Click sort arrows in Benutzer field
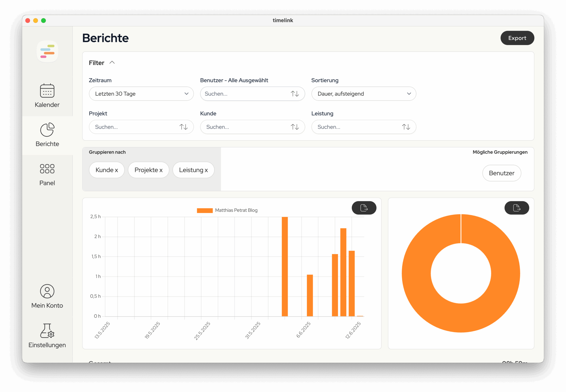This screenshot has height=392, width=566. coord(295,94)
